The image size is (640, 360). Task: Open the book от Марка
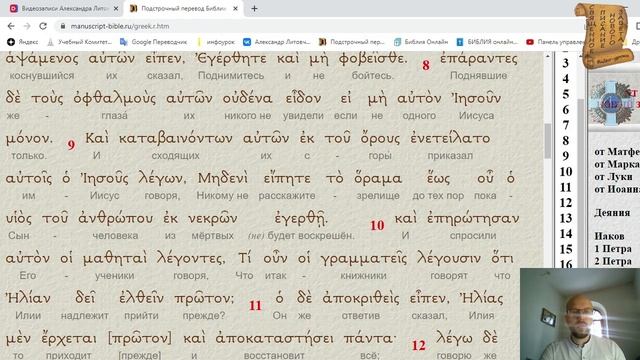click(x=617, y=164)
